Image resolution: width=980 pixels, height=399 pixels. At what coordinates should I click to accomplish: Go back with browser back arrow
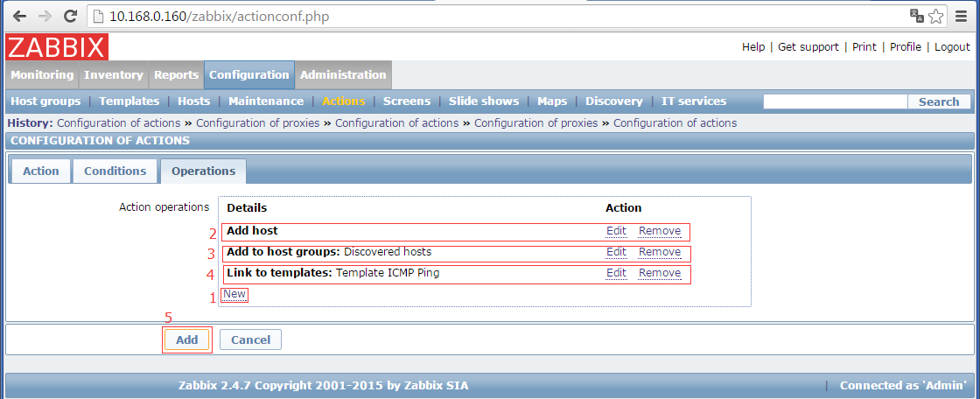point(19,17)
